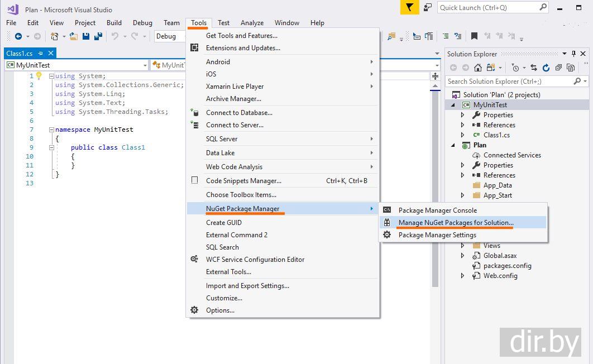
Task: Click the Sync with Active Document icon
Action: (534, 68)
